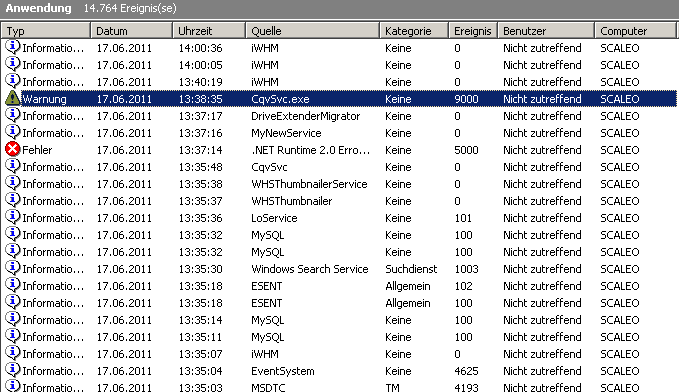
Task: Click info icon of ESENT event 102
Action: (x=13, y=285)
